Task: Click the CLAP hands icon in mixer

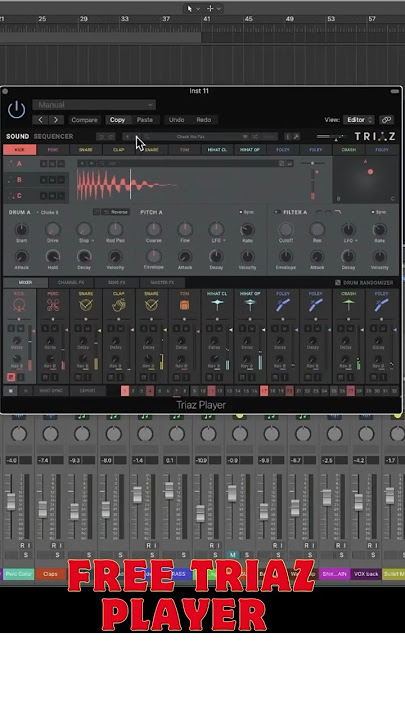Action: (118, 305)
